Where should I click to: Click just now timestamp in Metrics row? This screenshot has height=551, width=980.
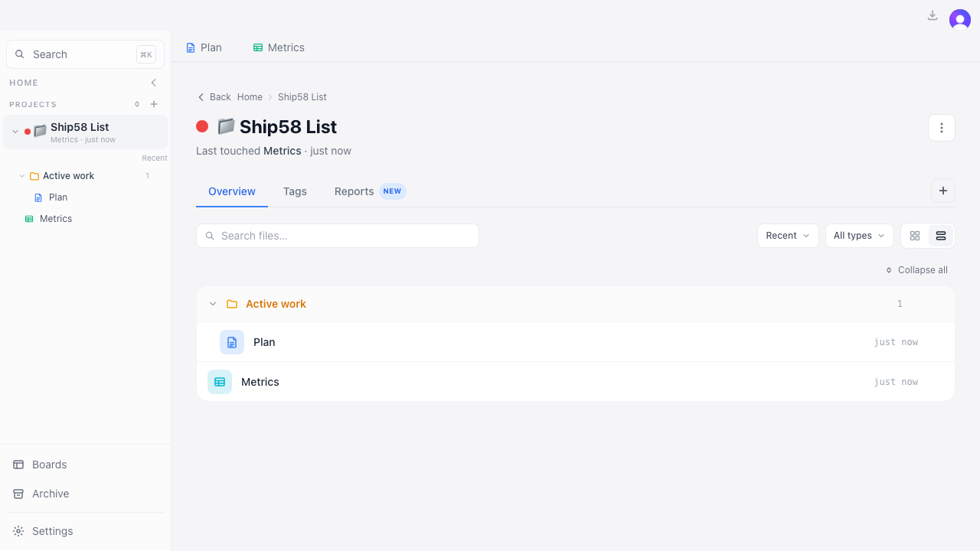(x=896, y=382)
